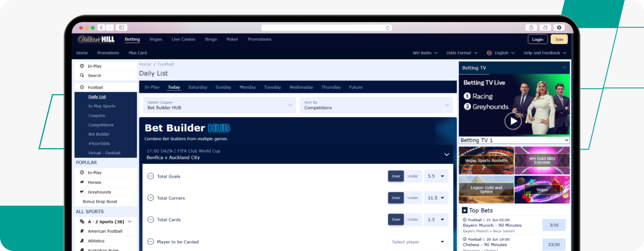Select Under for Total Corners
The height and width of the screenshot is (251, 644).
(413, 198)
